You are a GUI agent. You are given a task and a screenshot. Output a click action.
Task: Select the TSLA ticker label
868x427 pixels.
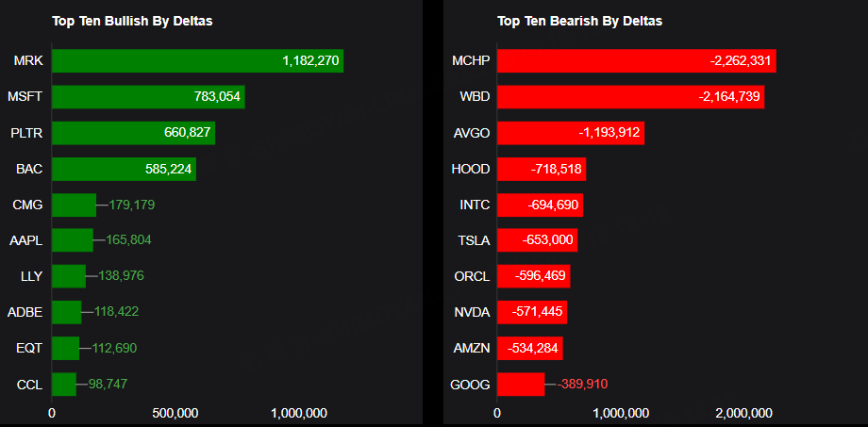pos(472,240)
